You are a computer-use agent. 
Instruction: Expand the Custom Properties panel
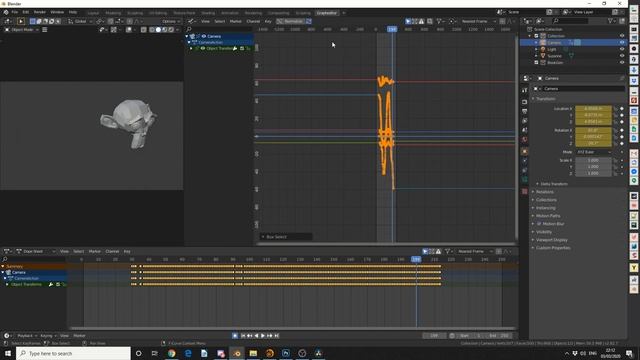pos(553,248)
